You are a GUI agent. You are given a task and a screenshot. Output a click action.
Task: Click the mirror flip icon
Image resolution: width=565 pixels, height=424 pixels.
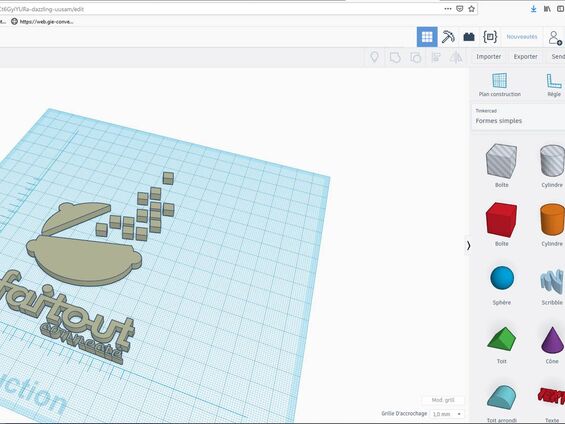pyautogui.click(x=456, y=57)
